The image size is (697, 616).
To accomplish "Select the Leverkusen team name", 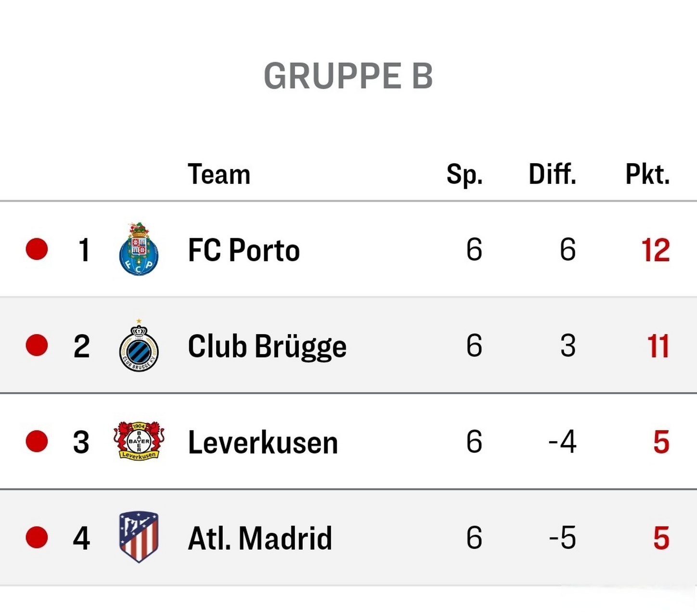I will click(x=263, y=442).
